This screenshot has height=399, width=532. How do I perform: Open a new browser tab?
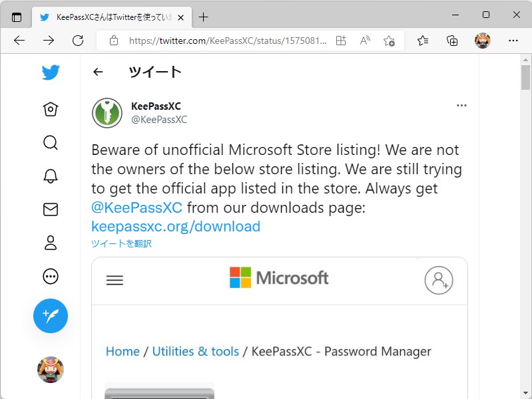pyautogui.click(x=203, y=17)
